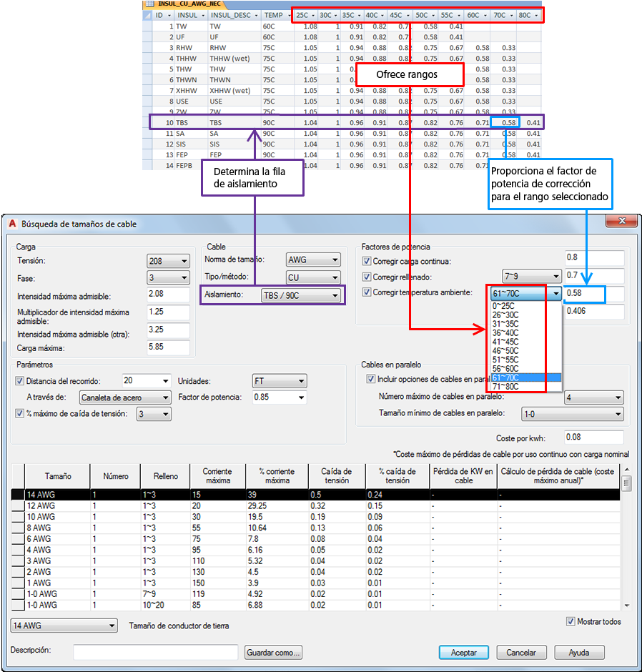
Task: Select 26~30C temperature range option
Action: pos(526,315)
